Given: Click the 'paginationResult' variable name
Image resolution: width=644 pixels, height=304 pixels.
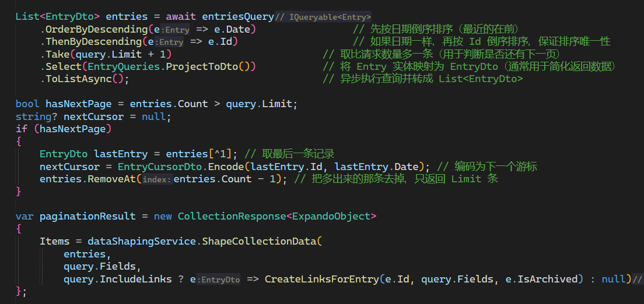Looking at the screenshot, I should [87, 216].
